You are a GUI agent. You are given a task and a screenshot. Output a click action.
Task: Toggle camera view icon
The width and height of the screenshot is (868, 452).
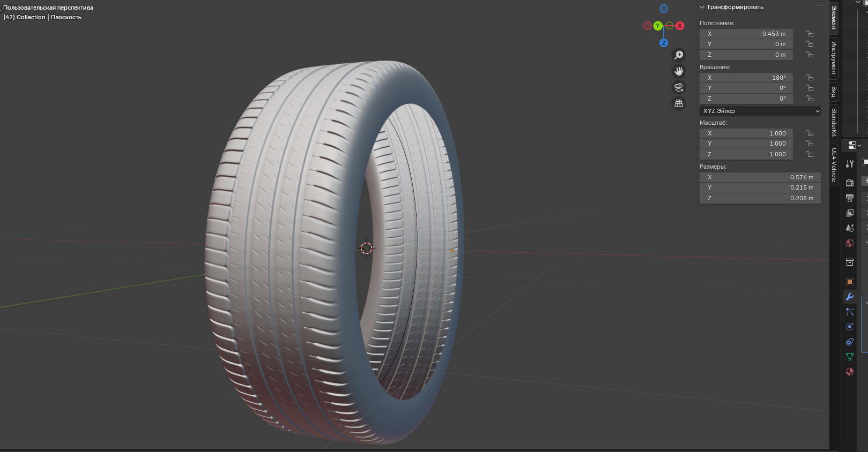tap(679, 87)
